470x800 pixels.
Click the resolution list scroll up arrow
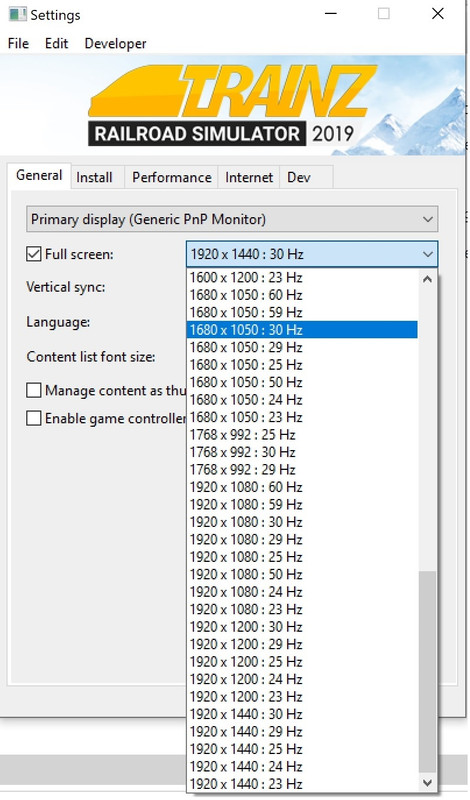coord(428,279)
